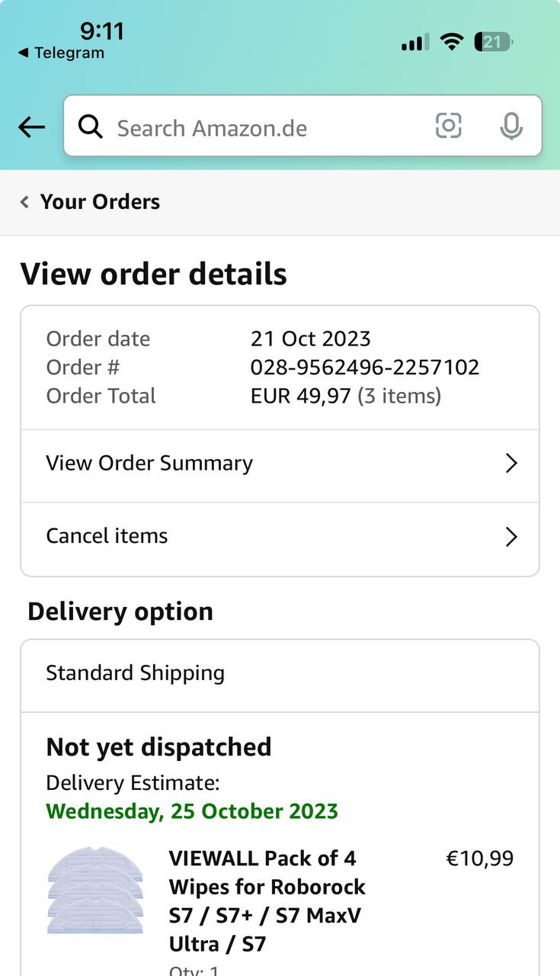The height and width of the screenshot is (976, 560).
Task: Tap the Standard Shipping delivery option
Action: tap(136, 673)
